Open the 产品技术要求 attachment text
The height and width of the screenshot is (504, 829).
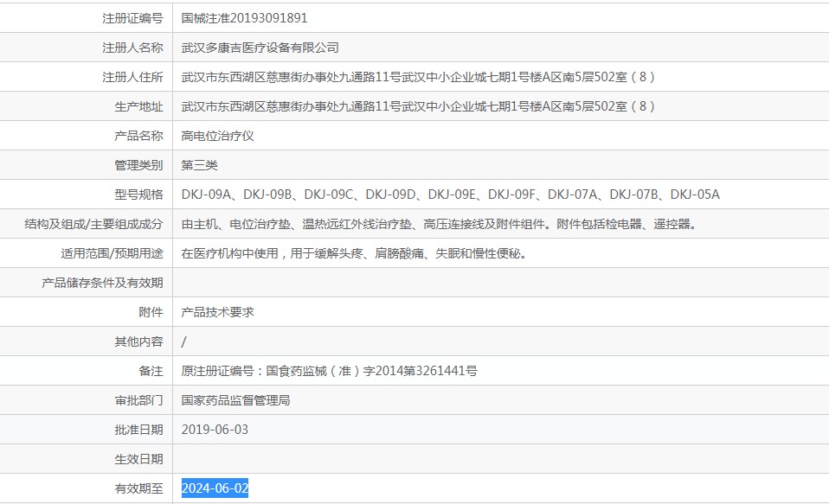tap(218, 312)
